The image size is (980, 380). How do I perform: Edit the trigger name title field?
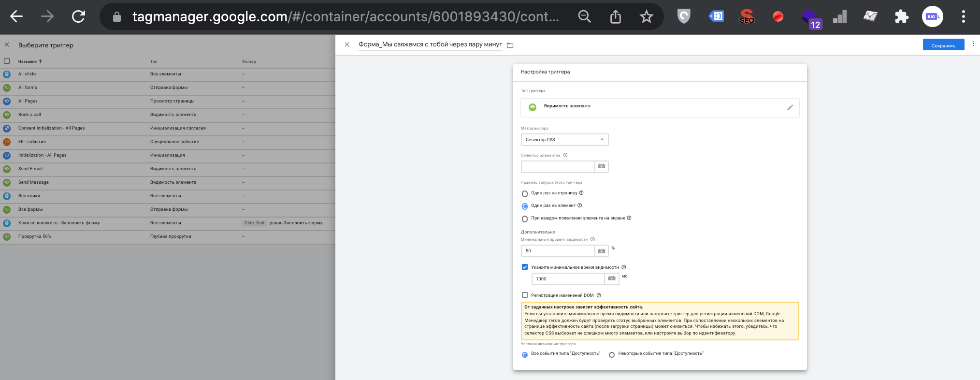430,44
